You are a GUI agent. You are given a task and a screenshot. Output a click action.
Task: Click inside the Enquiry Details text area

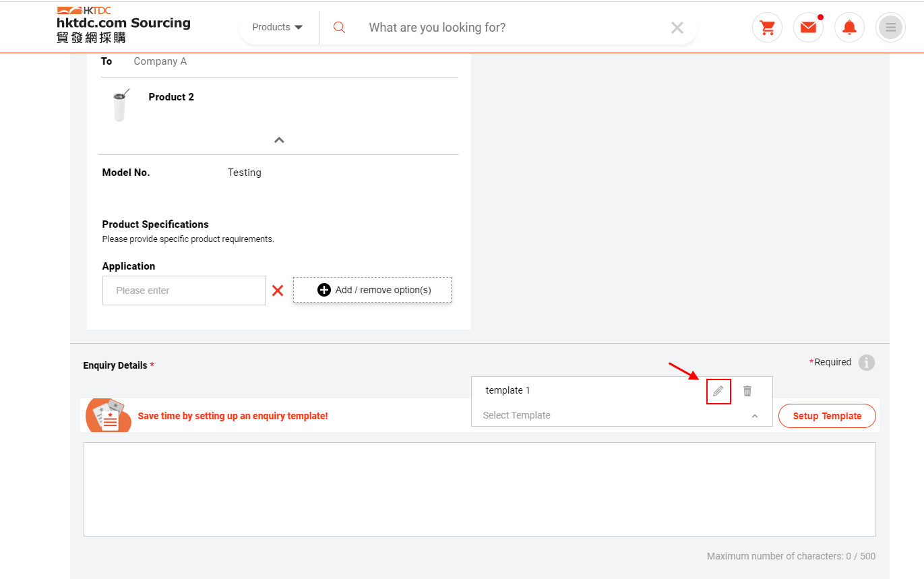[480, 489]
